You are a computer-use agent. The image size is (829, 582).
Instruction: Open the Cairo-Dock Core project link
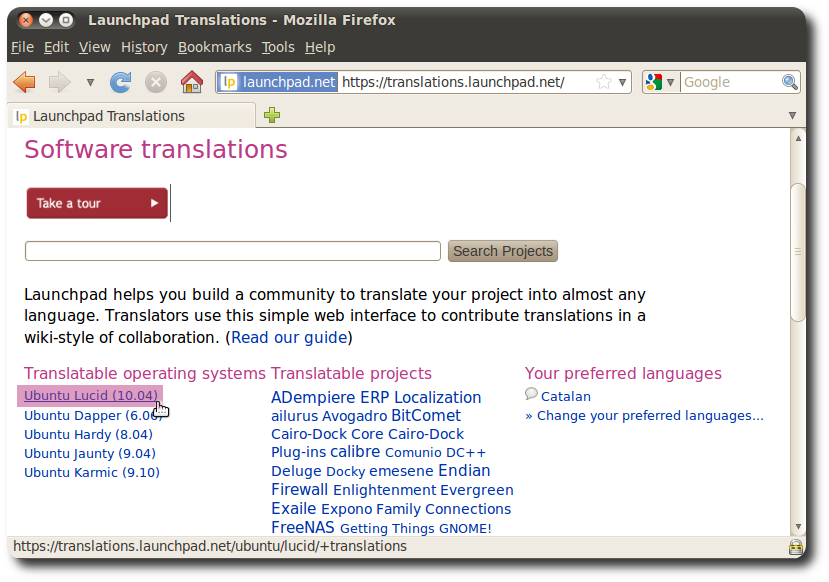(327, 434)
